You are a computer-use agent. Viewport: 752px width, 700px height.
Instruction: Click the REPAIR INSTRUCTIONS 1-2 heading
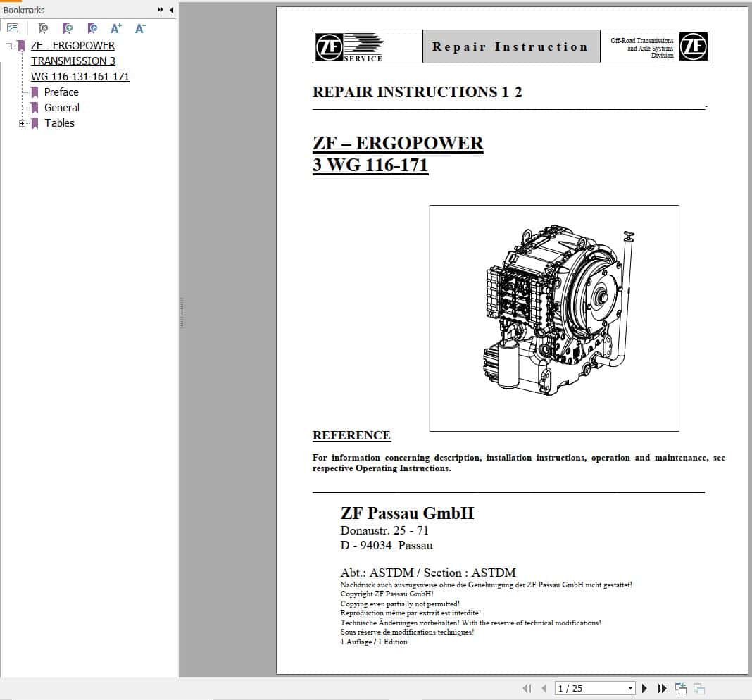[418, 92]
